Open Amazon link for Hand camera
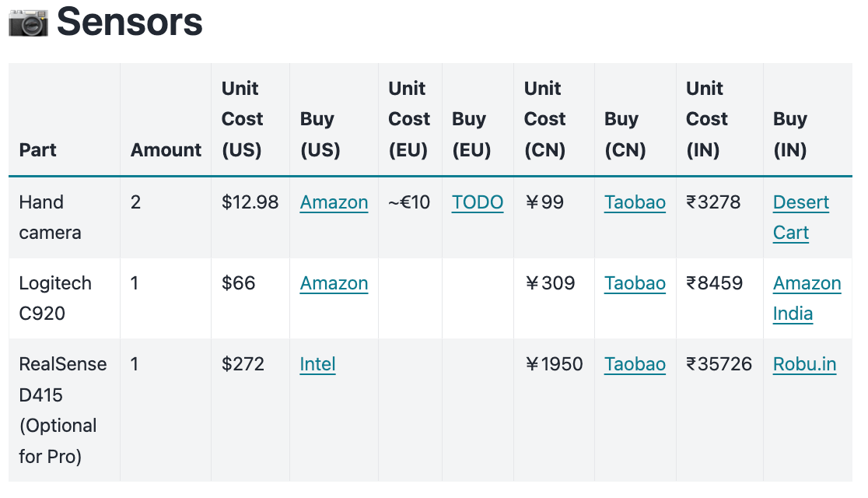 click(x=334, y=202)
